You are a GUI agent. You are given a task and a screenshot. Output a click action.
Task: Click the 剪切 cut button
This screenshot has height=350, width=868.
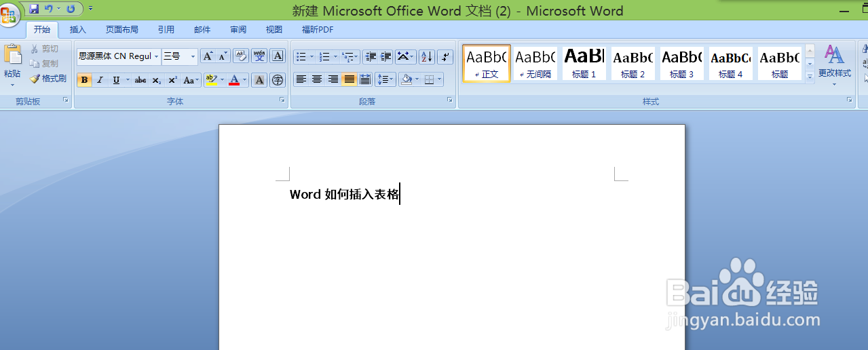(x=45, y=49)
